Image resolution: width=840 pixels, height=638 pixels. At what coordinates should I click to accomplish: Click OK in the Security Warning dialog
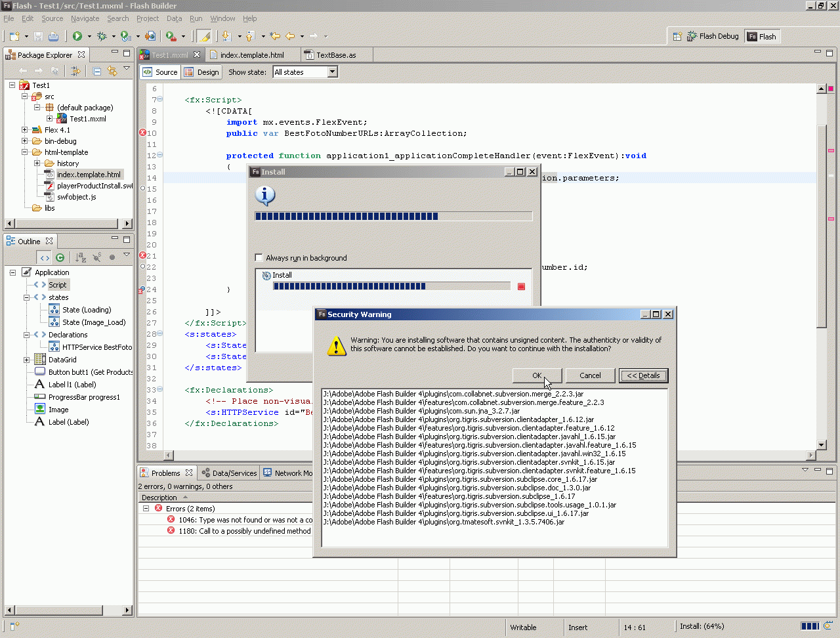(x=537, y=375)
